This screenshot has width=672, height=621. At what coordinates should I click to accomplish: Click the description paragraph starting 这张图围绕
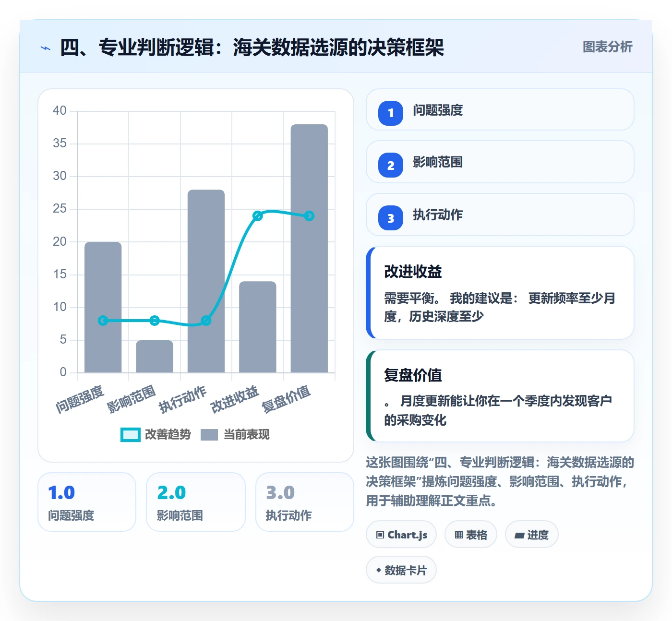tap(500, 481)
